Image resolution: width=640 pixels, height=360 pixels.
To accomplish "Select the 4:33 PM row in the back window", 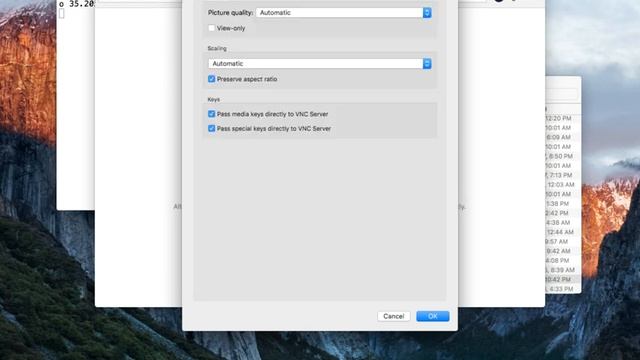I will click(x=563, y=289).
